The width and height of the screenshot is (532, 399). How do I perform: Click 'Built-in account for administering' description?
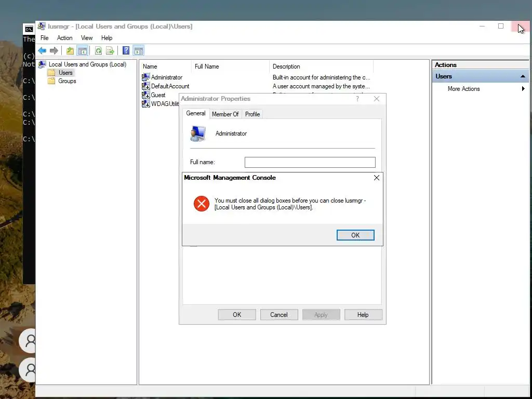click(321, 77)
